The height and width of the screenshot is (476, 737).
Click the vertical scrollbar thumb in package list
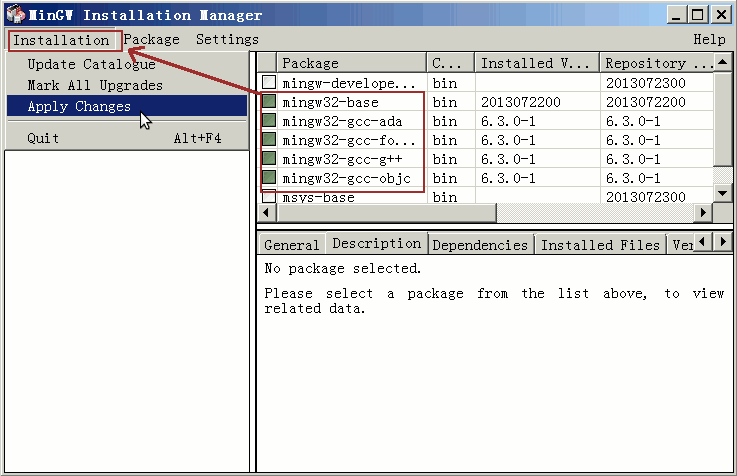723,119
